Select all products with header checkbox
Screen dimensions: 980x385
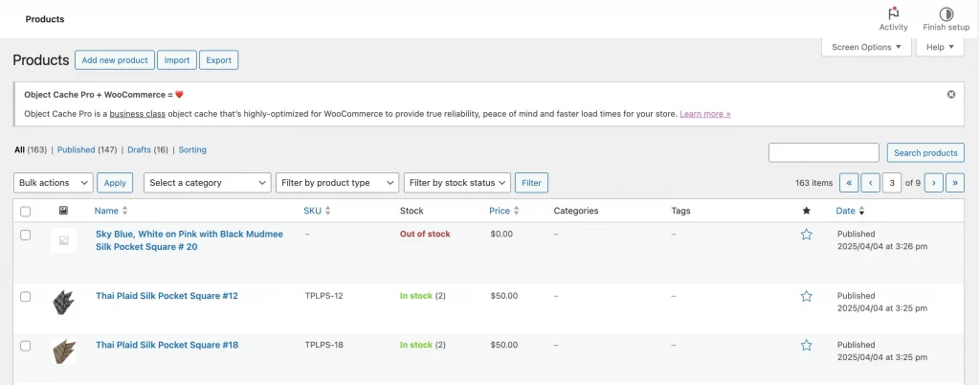pos(26,212)
